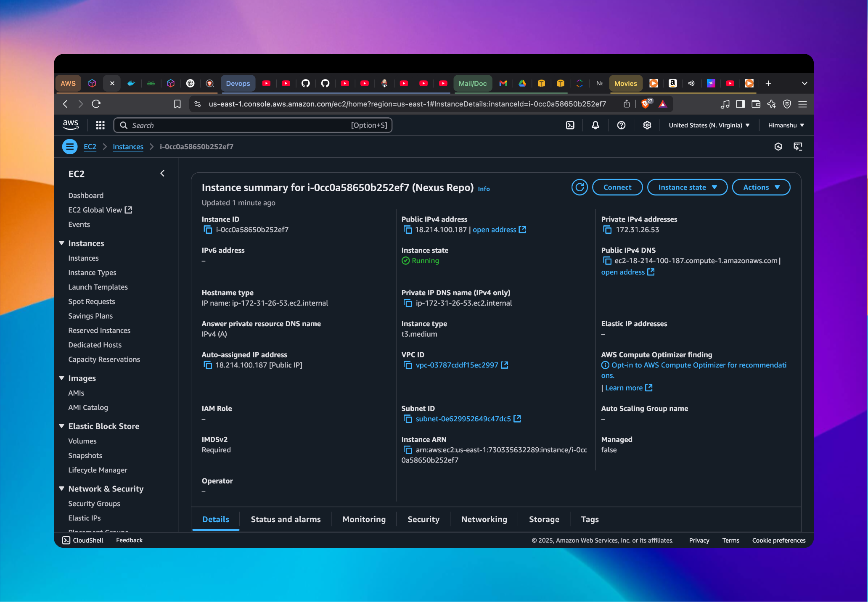
Task: Open notifications bell
Action: (x=595, y=125)
